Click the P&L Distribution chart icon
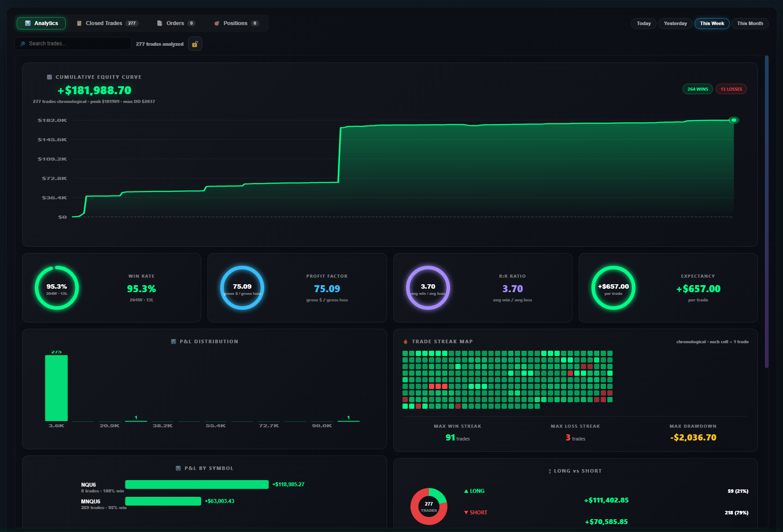The image size is (783, 532). click(174, 341)
